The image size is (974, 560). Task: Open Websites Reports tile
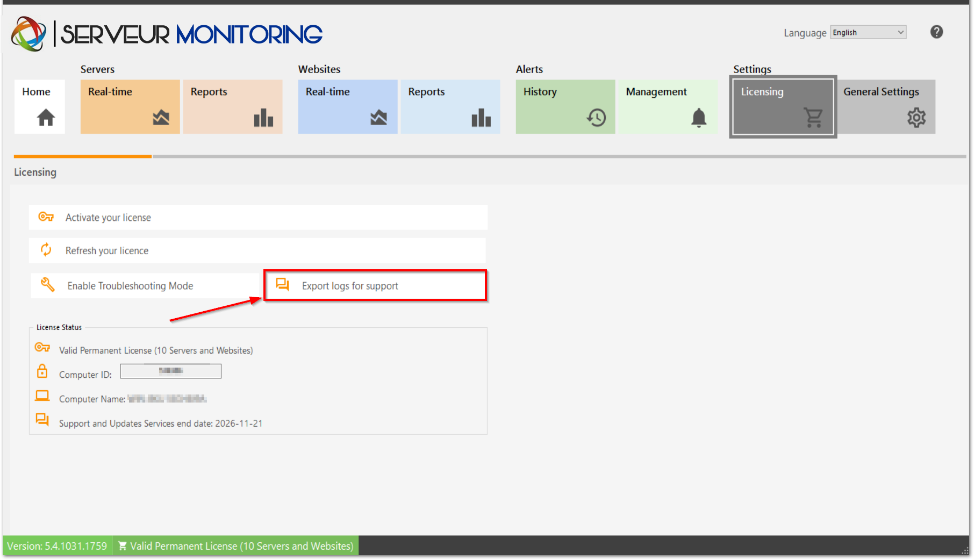tap(450, 106)
